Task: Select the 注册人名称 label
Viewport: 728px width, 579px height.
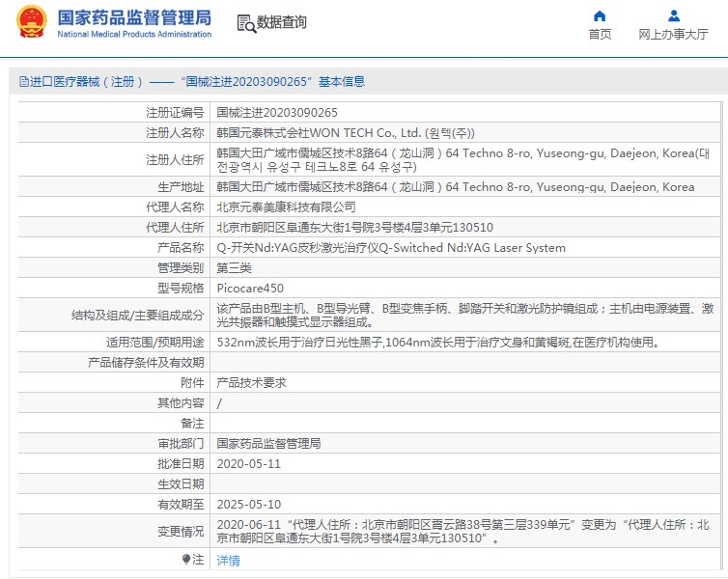Action: point(175,133)
